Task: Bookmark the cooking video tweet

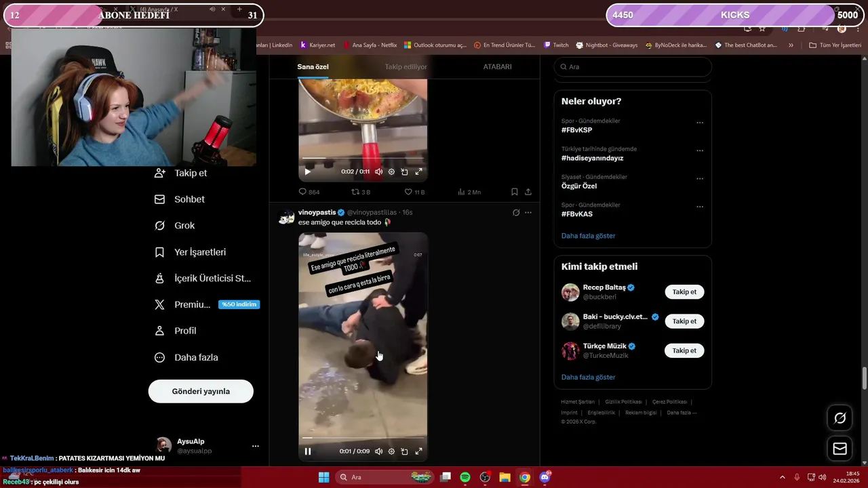Action: click(515, 192)
